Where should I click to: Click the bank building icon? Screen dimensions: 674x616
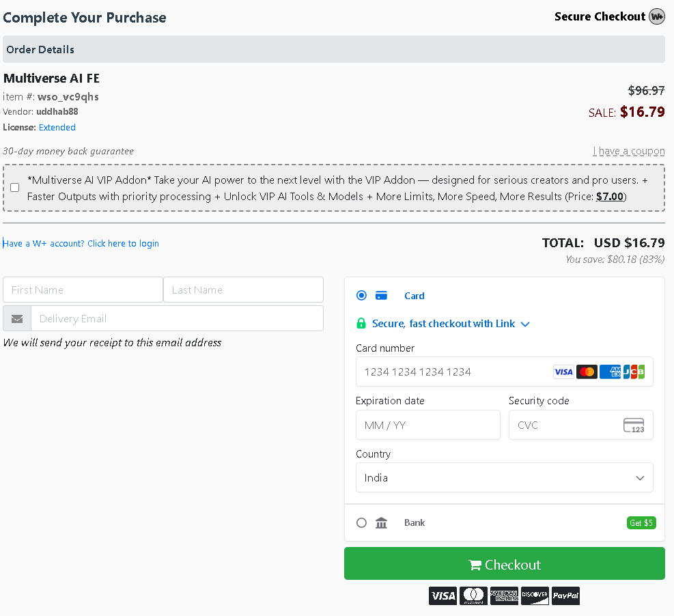[381, 522]
